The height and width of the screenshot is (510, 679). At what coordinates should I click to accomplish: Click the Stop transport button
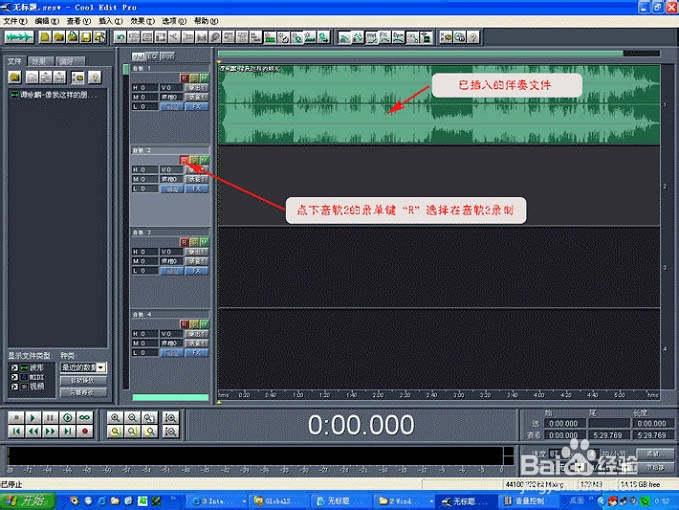pyautogui.click(x=16, y=418)
